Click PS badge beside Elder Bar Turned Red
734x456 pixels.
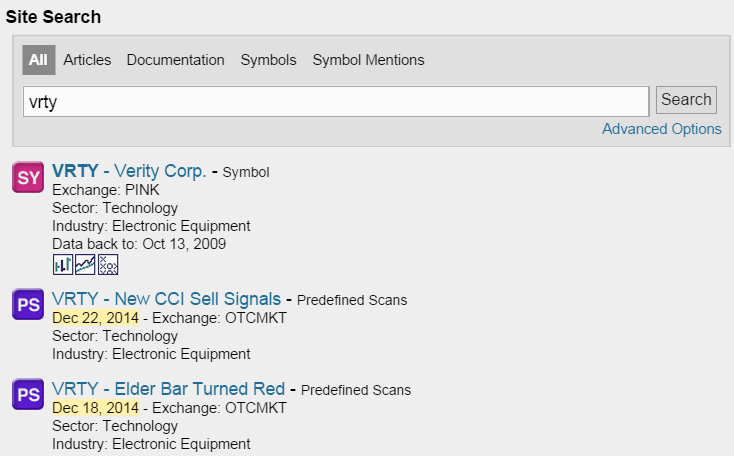point(28,394)
